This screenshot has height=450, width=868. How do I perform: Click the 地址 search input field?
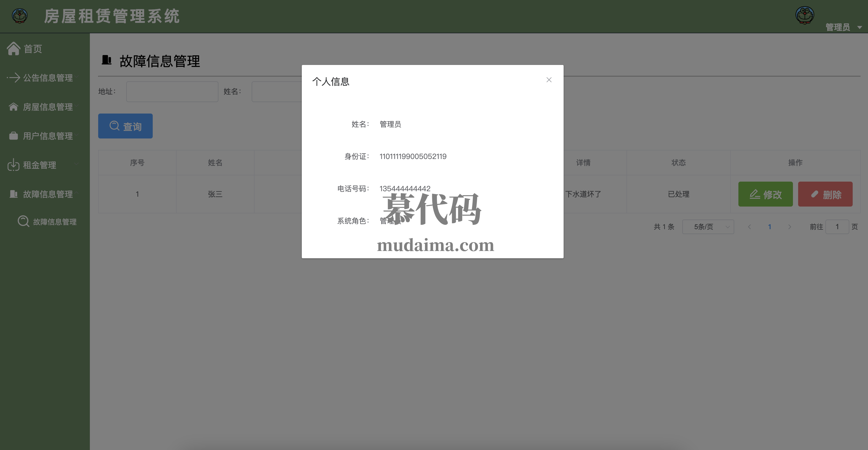(172, 92)
